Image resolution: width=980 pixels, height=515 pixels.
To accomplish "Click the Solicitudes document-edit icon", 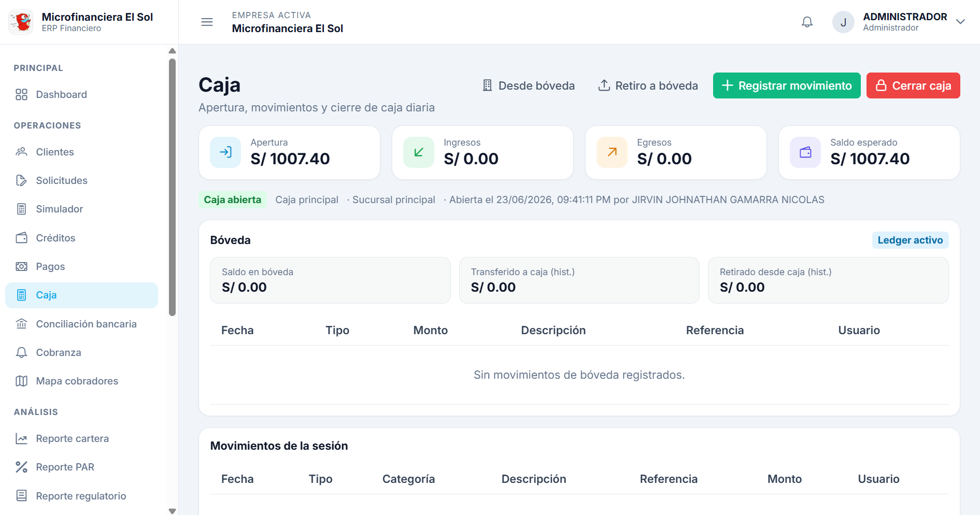I will 21,180.
